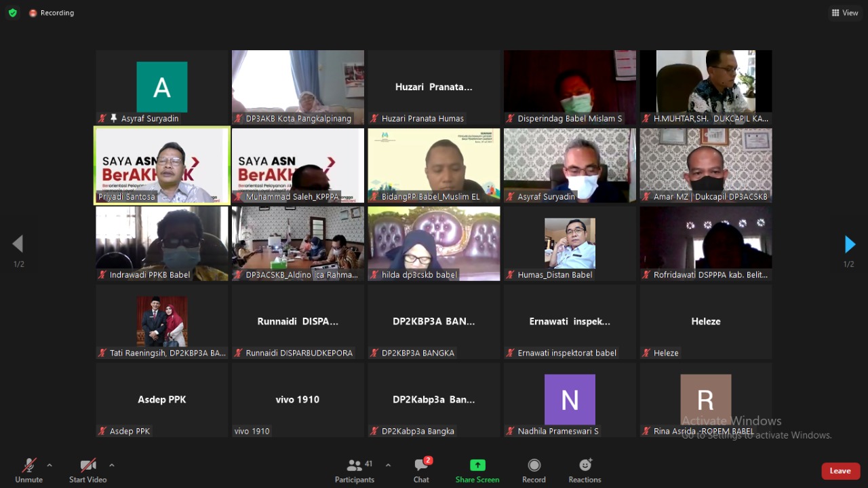Expand the arrow next to Participants
Image resolution: width=868 pixels, height=488 pixels.
coord(388,465)
